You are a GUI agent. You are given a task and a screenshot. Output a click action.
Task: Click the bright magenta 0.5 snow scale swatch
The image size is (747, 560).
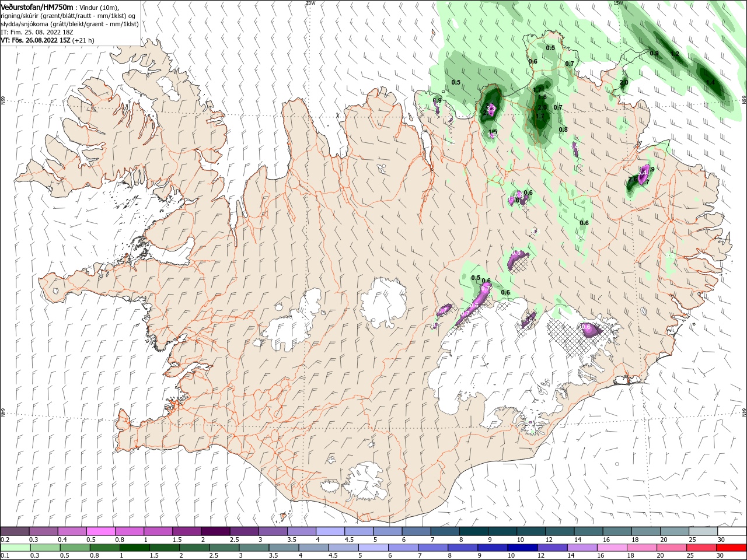pos(100,531)
